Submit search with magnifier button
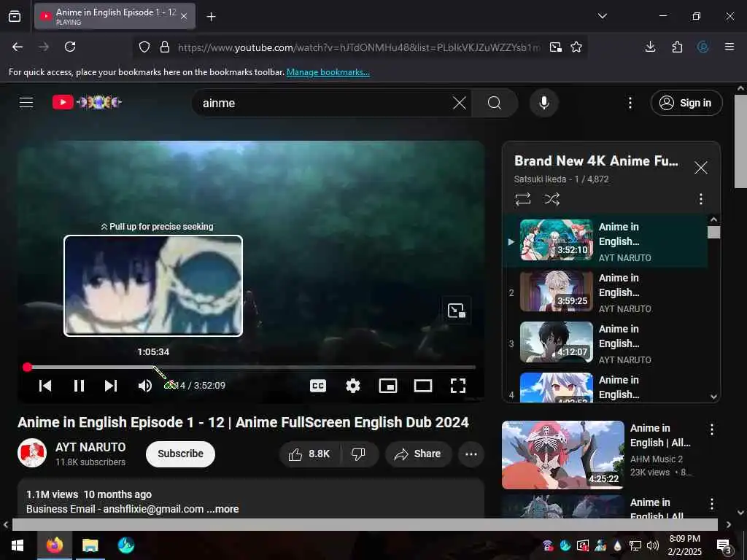This screenshot has height=560, width=747. point(495,103)
